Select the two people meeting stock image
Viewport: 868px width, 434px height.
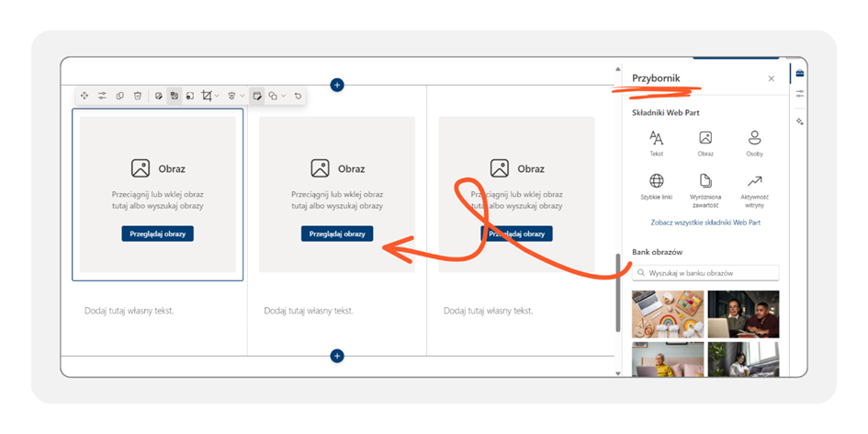[743, 314]
